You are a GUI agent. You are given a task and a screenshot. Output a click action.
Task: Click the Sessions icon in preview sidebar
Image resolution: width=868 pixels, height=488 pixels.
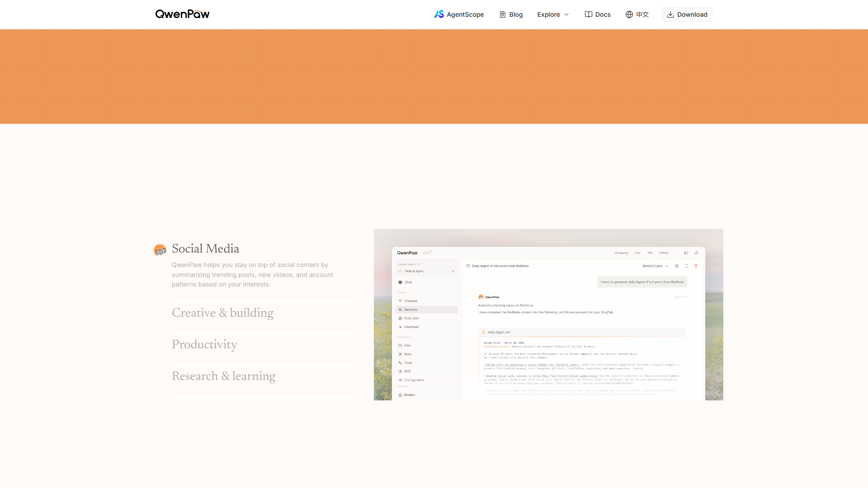tap(400, 310)
